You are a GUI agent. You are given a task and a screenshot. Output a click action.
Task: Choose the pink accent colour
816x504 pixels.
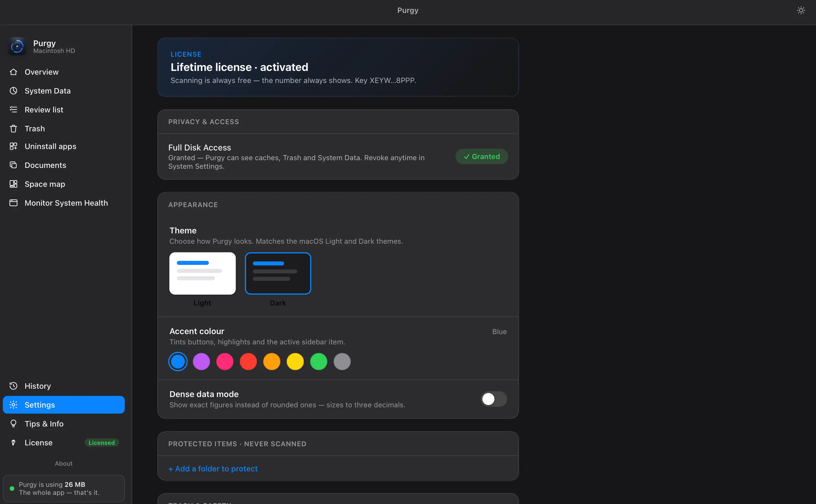pyautogui.click(x=225, y=362)
